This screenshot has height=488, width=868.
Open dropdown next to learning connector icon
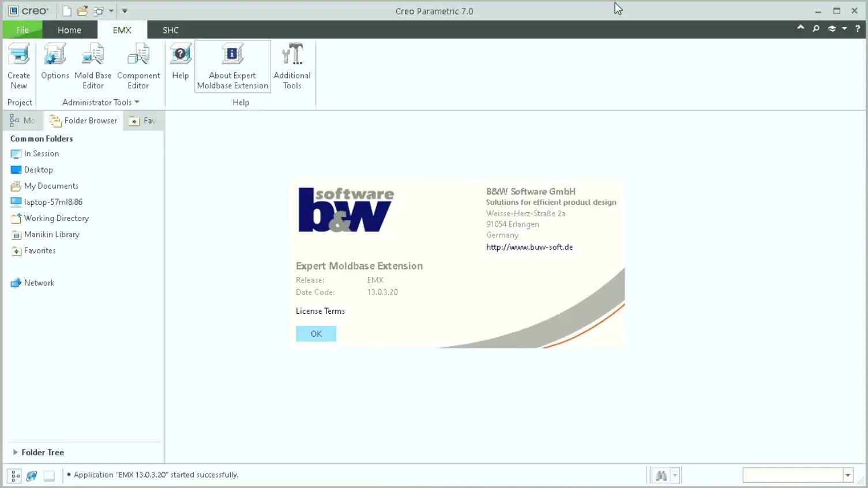coord(844,28)
